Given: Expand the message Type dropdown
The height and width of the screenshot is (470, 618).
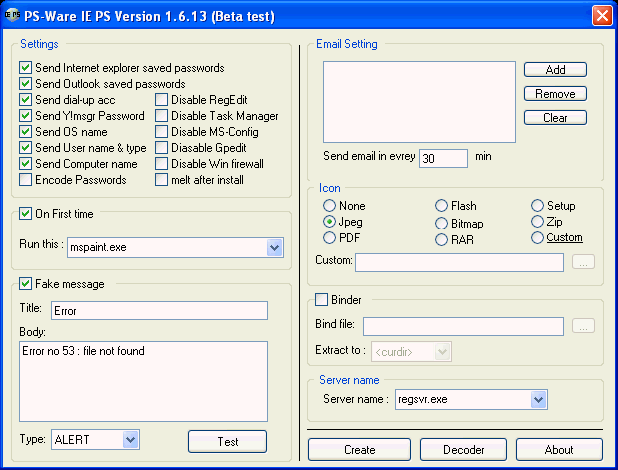Looking at the screenshot, I should coord(129,439).
